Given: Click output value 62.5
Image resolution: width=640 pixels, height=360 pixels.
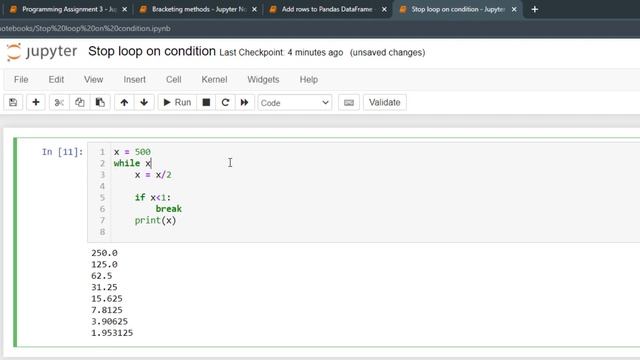Looking at the screenshot, I should [102, 276].
